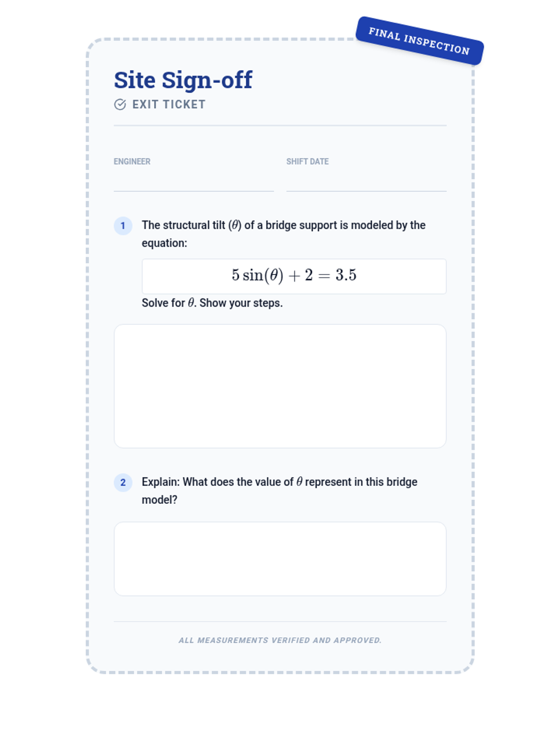Click the ENGINEER field label
The width and height of the screenshot is (560, 747).
(x=132, y=162)
